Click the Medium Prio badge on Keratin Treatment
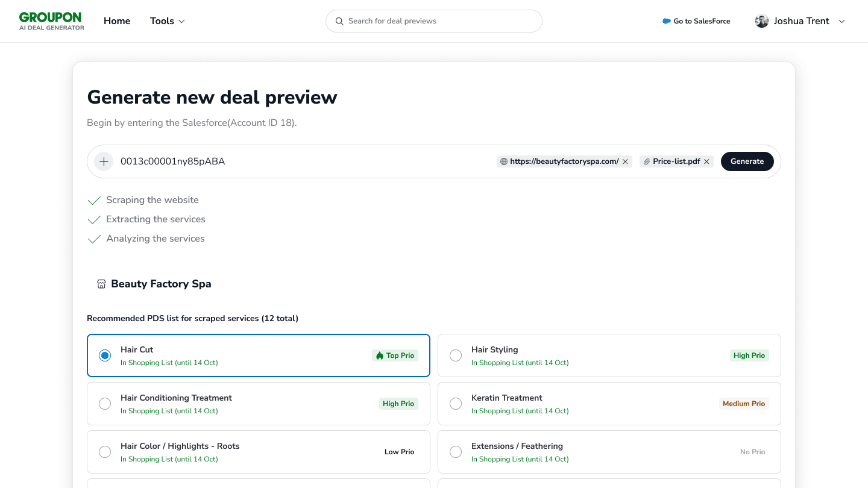Viewport: 868px width, 488px height. [x=744, y=404]
